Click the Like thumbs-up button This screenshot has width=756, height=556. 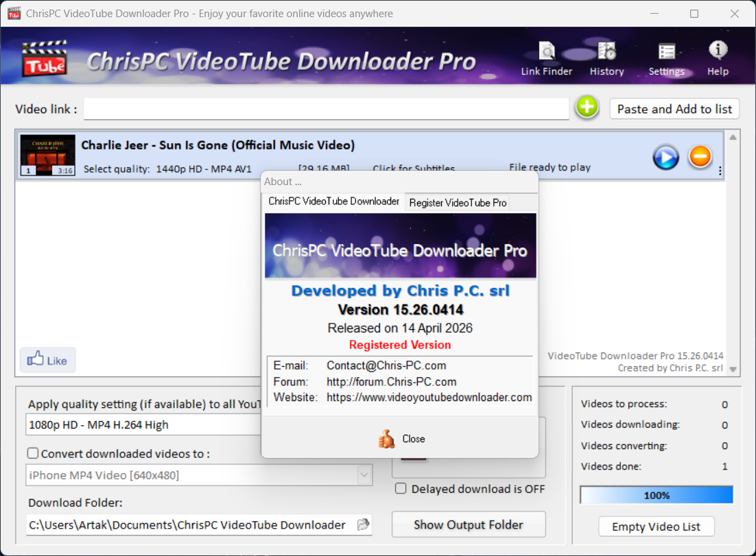click(x=48, y=360)
